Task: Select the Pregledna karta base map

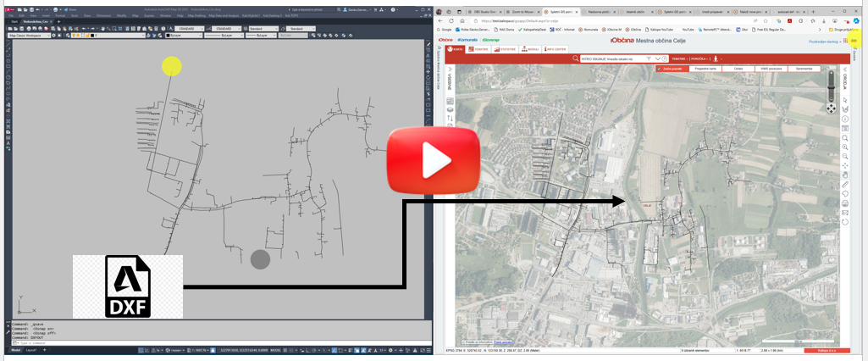Action: coord(705,68)
